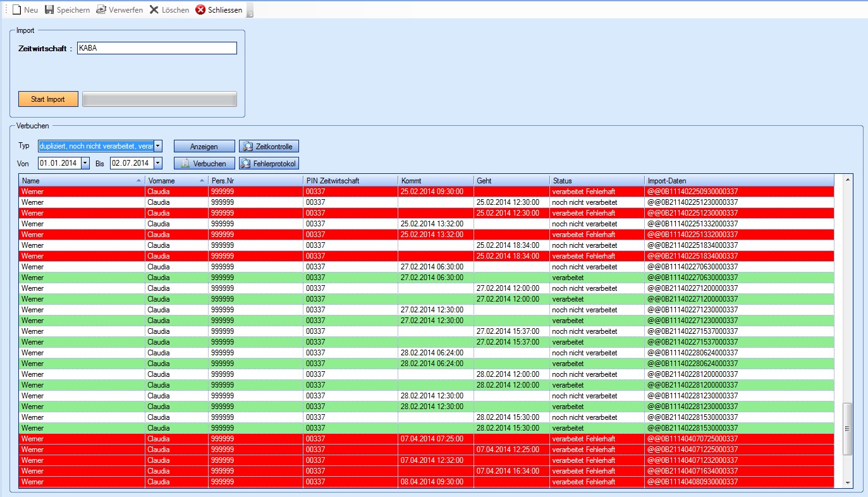Post entries with the Verbuchen button

204,163
